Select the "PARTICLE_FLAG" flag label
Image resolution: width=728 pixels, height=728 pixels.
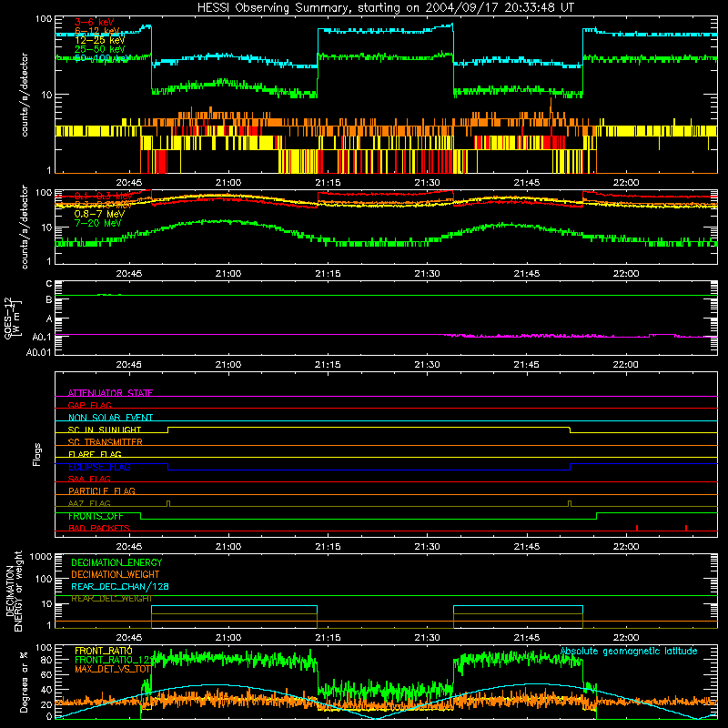[102, 490]
